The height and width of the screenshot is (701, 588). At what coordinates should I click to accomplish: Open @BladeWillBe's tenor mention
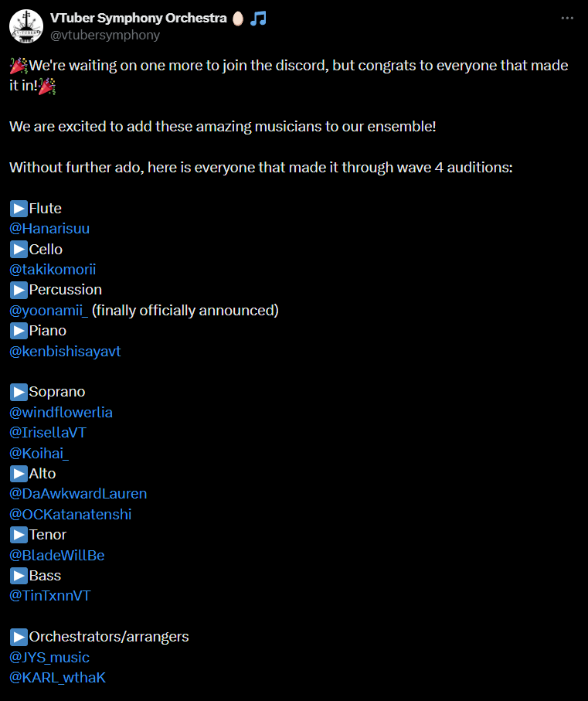click(x=56, y=556)
